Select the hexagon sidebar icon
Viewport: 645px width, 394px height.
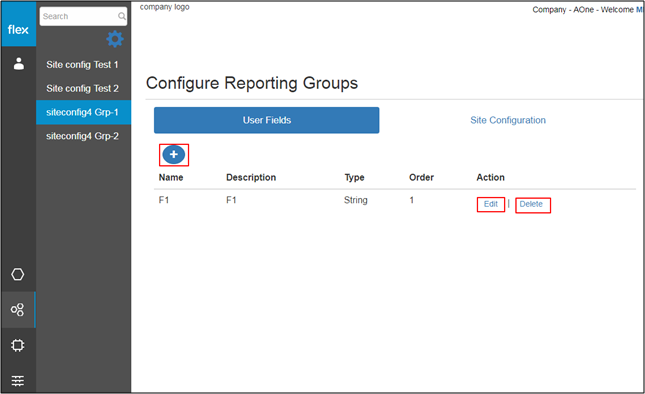18,274
